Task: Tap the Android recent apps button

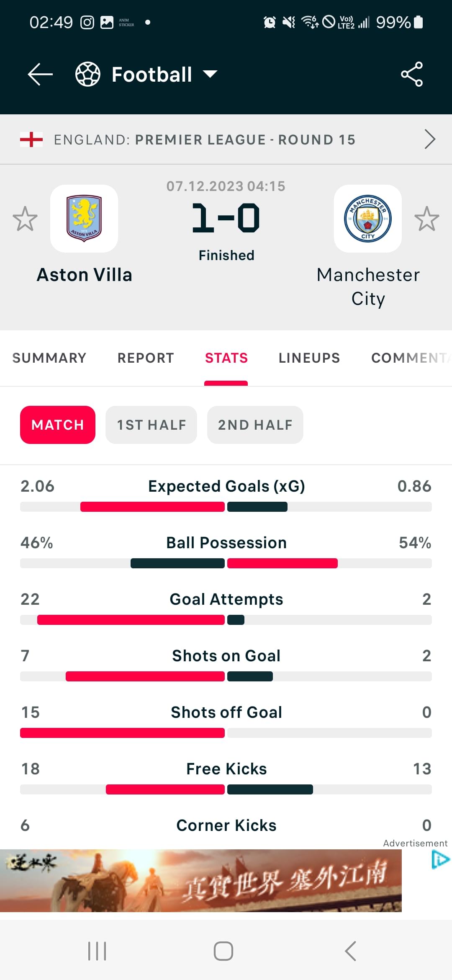Action: tap(97, 951)
